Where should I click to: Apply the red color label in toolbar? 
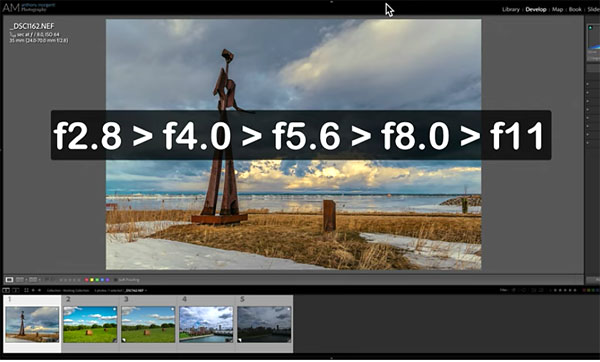tap(86, 280)
